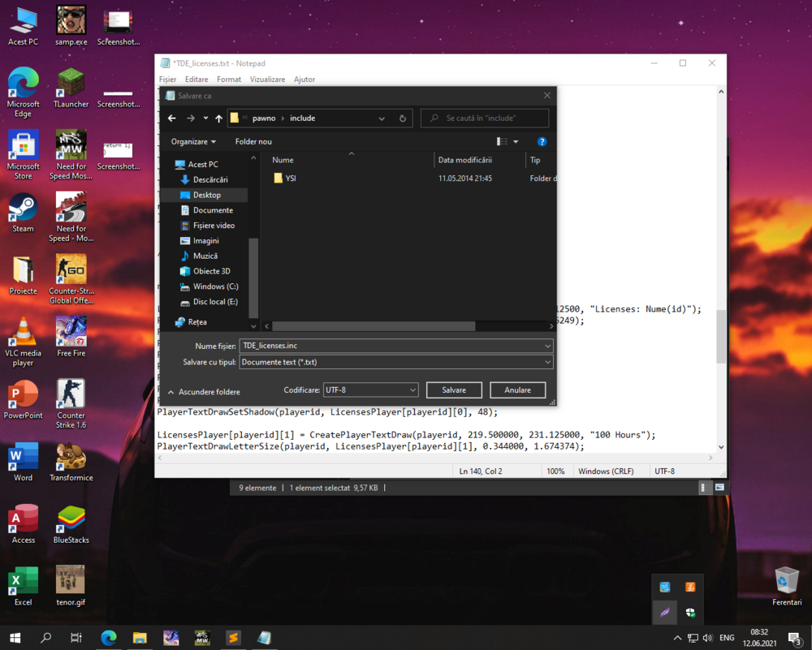Click the horizontal scrollbar in file list
Image resolution: width=812 pixels, height=650 pixels.
(x=374, y=326)
